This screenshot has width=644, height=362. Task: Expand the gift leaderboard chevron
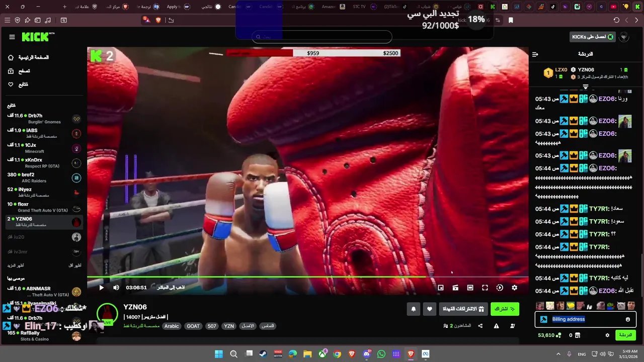tap(585, 87)
